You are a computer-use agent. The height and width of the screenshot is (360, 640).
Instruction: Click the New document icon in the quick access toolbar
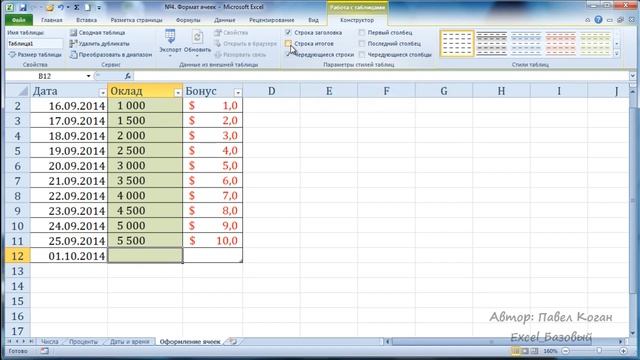pos(87,7)
